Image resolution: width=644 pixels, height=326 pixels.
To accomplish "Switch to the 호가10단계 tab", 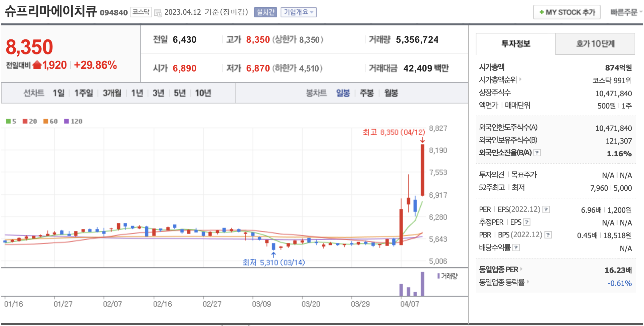I will [x=595, y=44].
